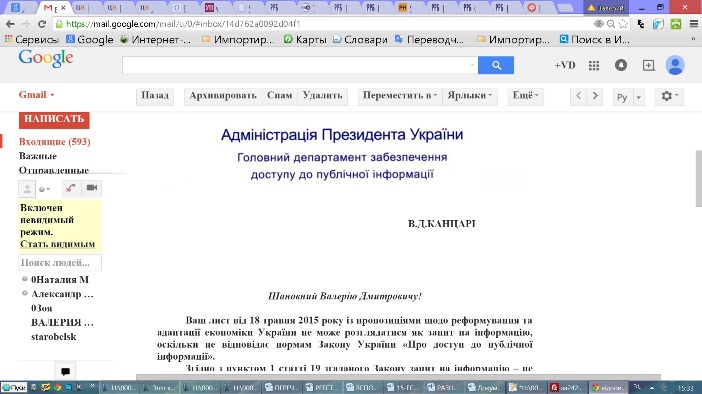
Task: Close the active Gmail tab
Action: [63, 8]
